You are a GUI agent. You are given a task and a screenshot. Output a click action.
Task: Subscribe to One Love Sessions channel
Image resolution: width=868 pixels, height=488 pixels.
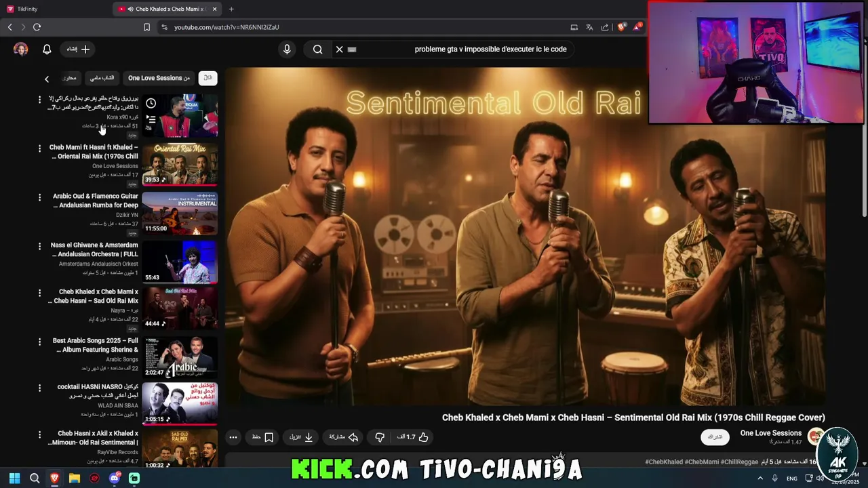715,437
